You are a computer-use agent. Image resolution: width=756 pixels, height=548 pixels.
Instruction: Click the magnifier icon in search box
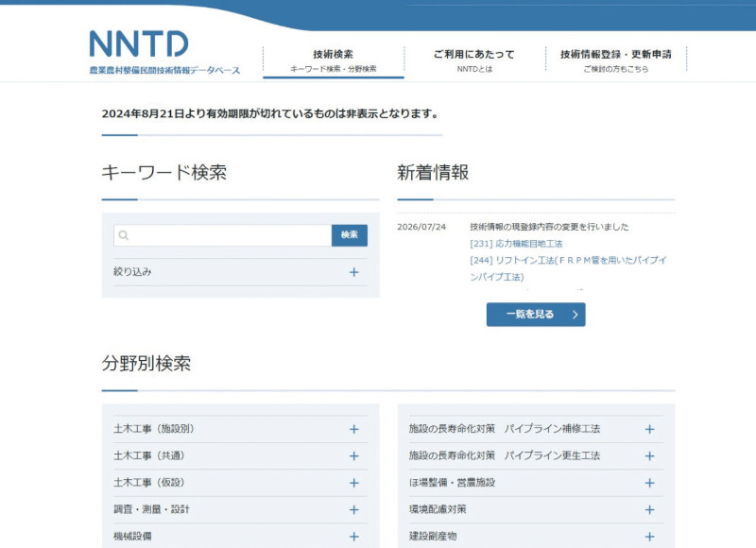pyautogui.click(x=124, y=235)
